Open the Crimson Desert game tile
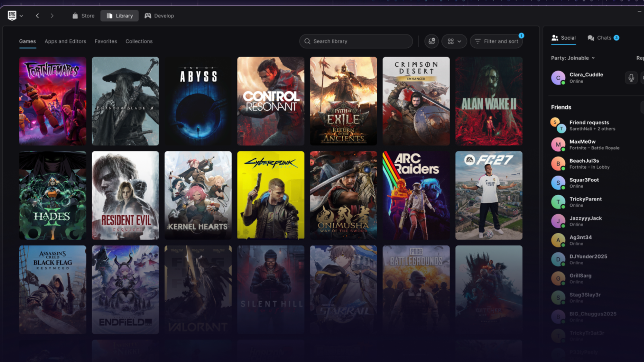This screenshot has height=362, width=644. (416, 101)
